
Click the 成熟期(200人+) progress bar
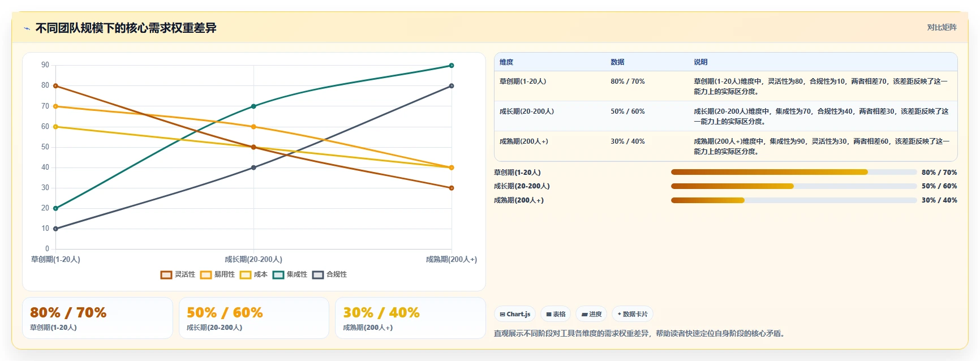click(794, 200)
